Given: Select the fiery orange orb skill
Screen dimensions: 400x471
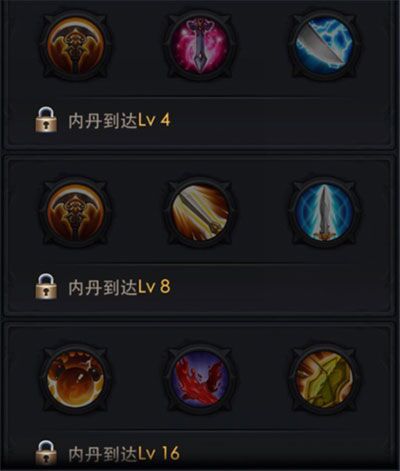Looking at the screenshot, I should click(x=76, y=380).
